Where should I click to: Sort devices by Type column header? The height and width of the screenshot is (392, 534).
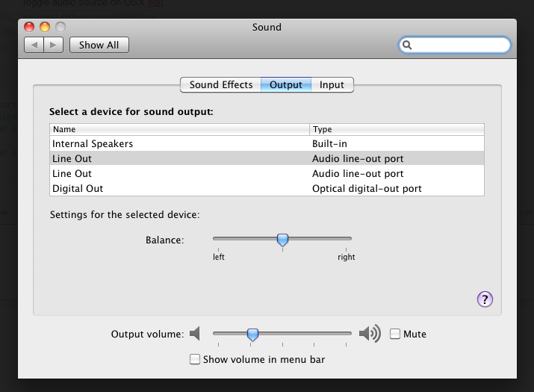[397, 129]
